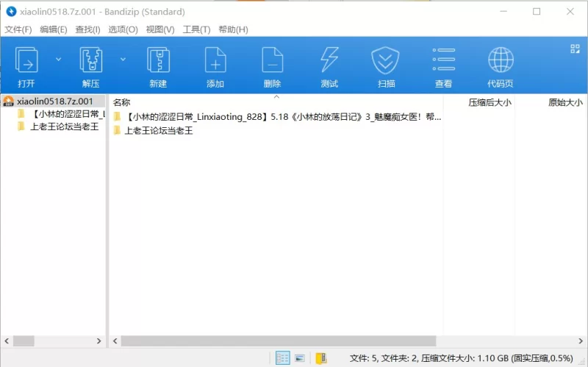Click the Code page (代码页) globe icon
Viewport: 588px width, 367px height.
(x=501, y=60)
